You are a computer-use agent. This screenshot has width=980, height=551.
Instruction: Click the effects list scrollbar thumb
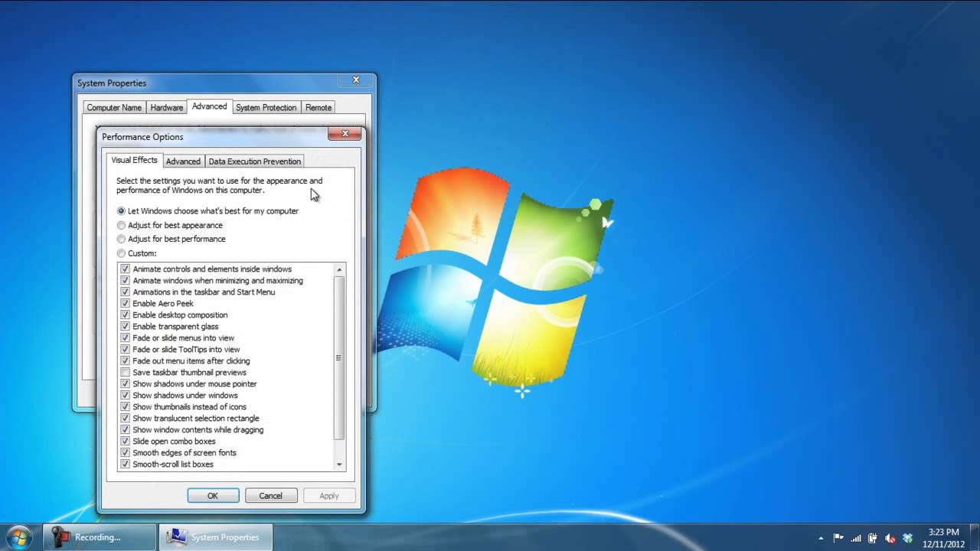click(339, 357)
